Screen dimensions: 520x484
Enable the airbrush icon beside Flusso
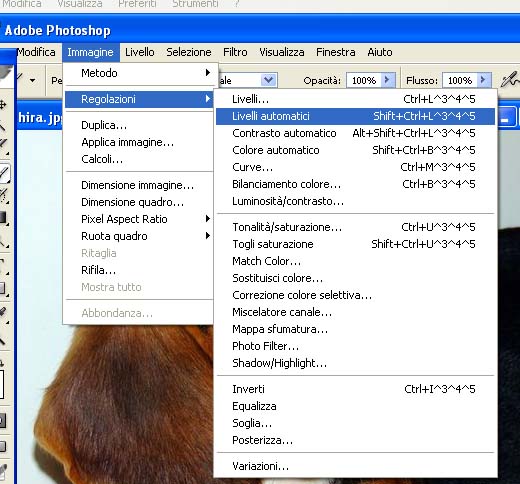(x=510, y=79)
